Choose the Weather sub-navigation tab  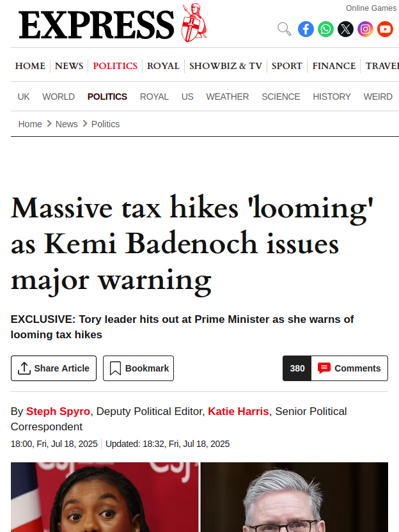pyautogui.click(x=227, y=97)
